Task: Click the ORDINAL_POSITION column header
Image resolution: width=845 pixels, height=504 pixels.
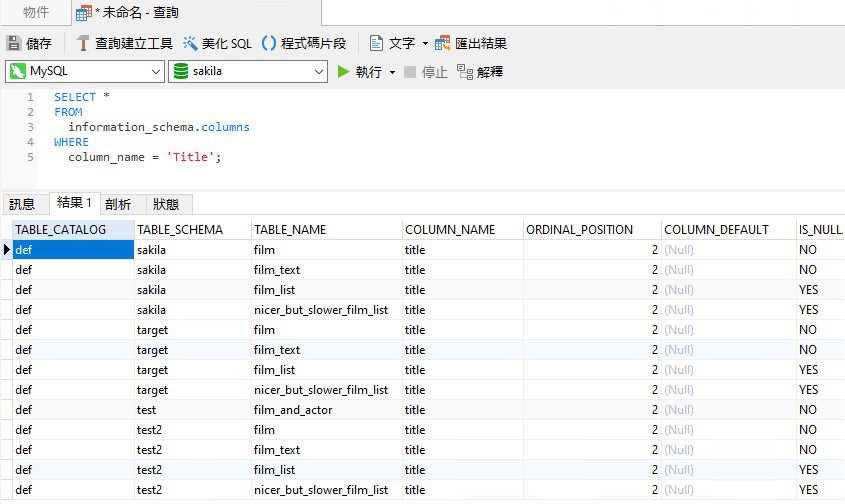Action: pyautogui.click(x=592, y=230)
